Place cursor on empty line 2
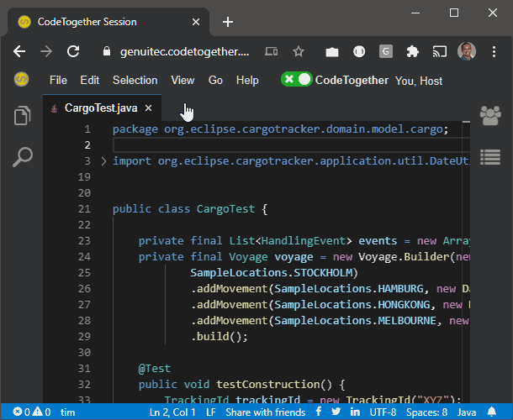This screenshot has width=513, height=420. point(291,144)
